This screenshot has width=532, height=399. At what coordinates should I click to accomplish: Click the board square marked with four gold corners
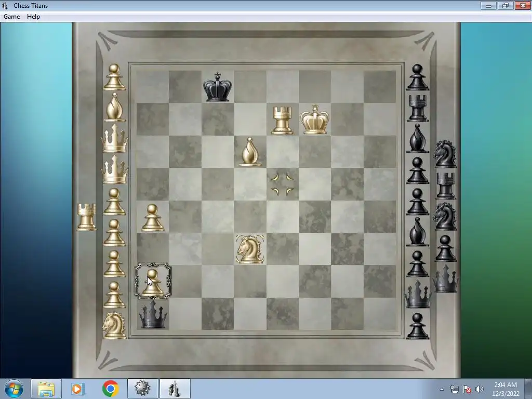click(x=282, y=184)
